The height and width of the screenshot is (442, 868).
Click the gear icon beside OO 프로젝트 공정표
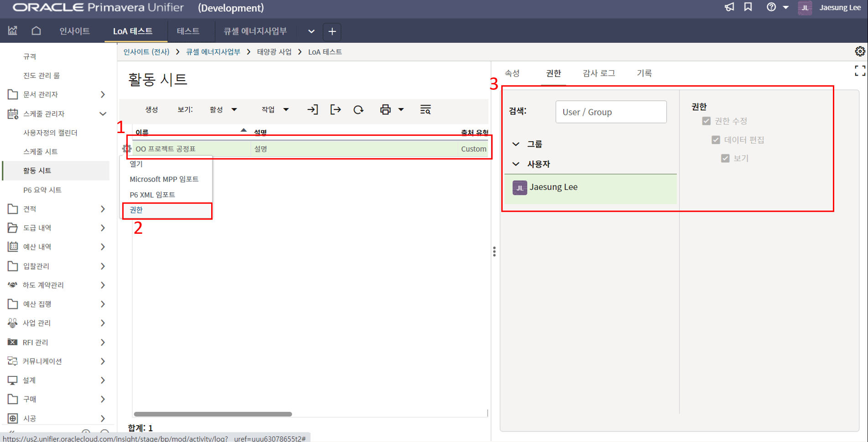tap(126, 149)
